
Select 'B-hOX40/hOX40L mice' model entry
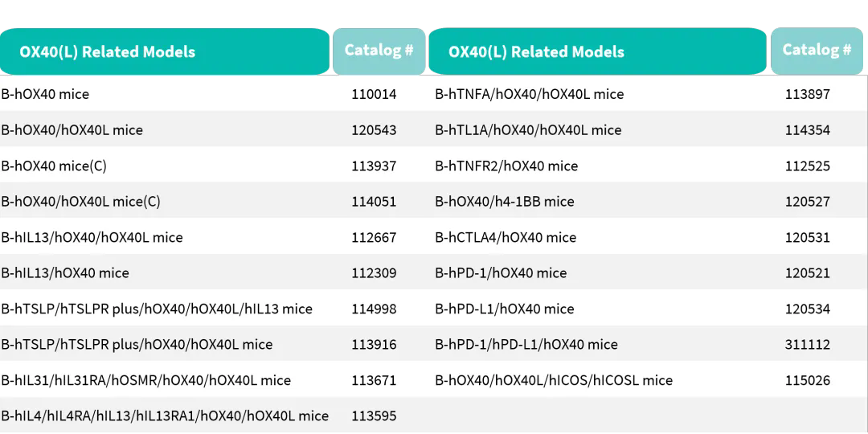[72, 130]
